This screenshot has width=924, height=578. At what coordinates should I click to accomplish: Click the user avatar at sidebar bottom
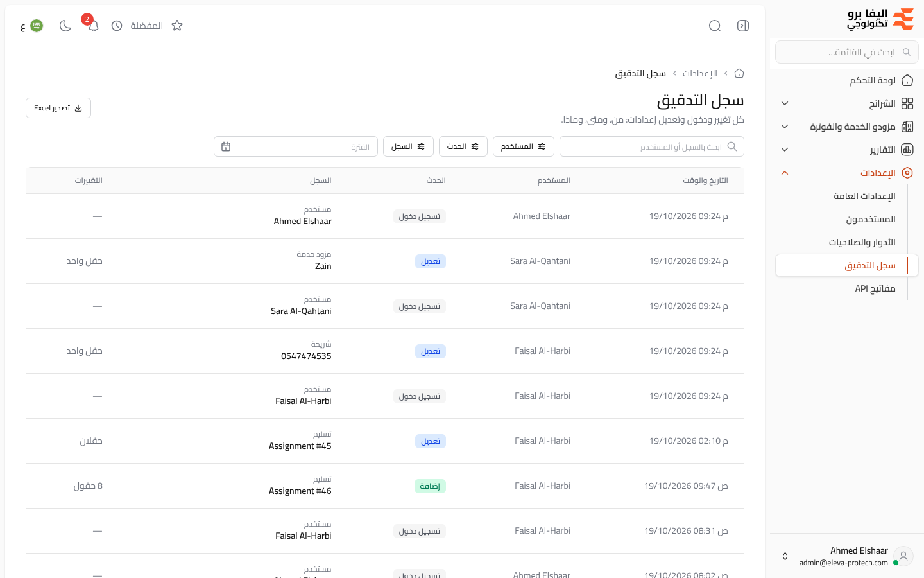coord(903,556)
